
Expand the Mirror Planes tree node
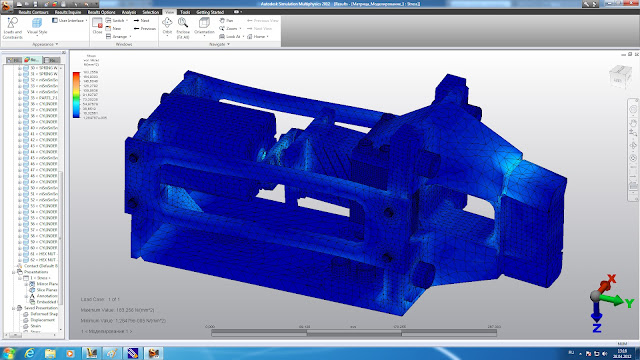pyautogui.click(x=26, y=284)
